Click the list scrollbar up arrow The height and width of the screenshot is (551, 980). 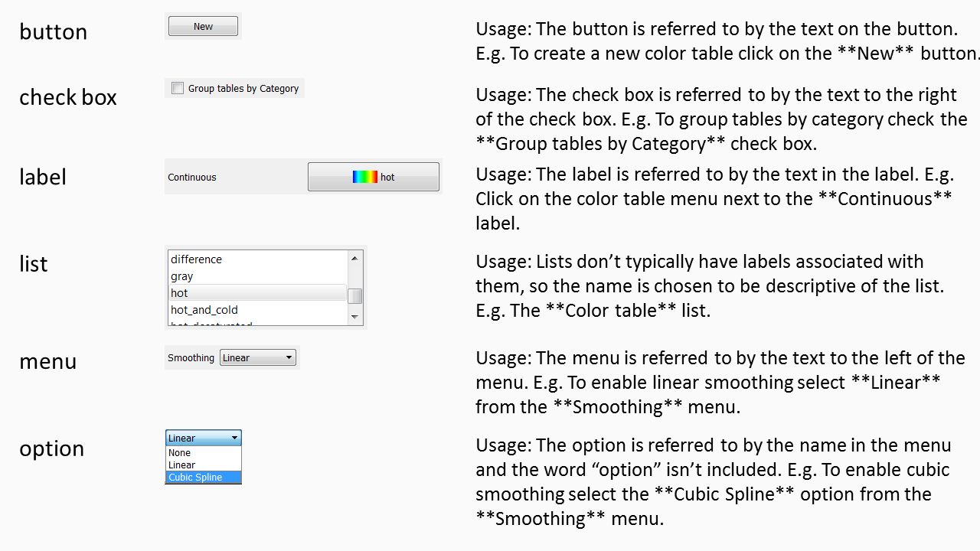(x=354, y=258)
